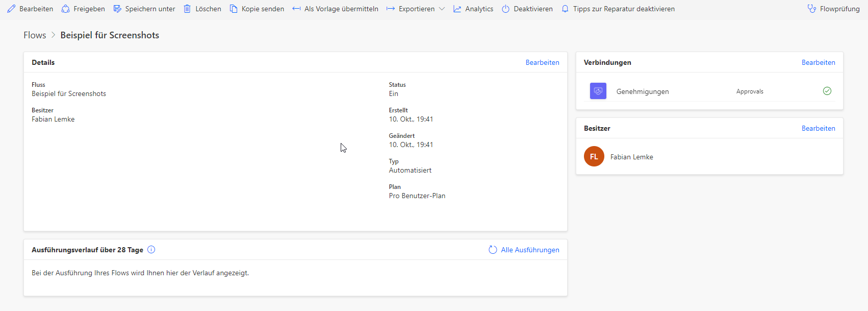Click the info icon beside Ausführungsverlauf
This screenshot has width=868, height=311.
(x=151, y=250)
